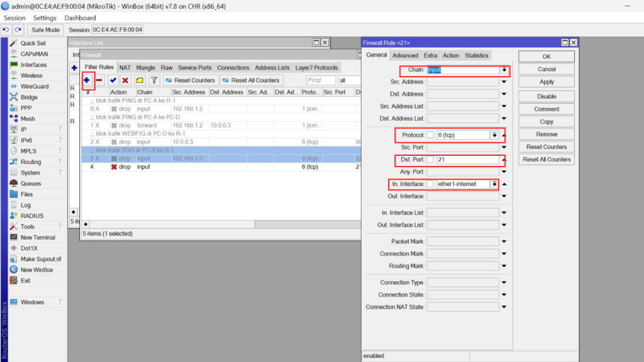This screenshot has width=644, height=362.
Task: Switch to the Action tab
Action: [451, 55]
